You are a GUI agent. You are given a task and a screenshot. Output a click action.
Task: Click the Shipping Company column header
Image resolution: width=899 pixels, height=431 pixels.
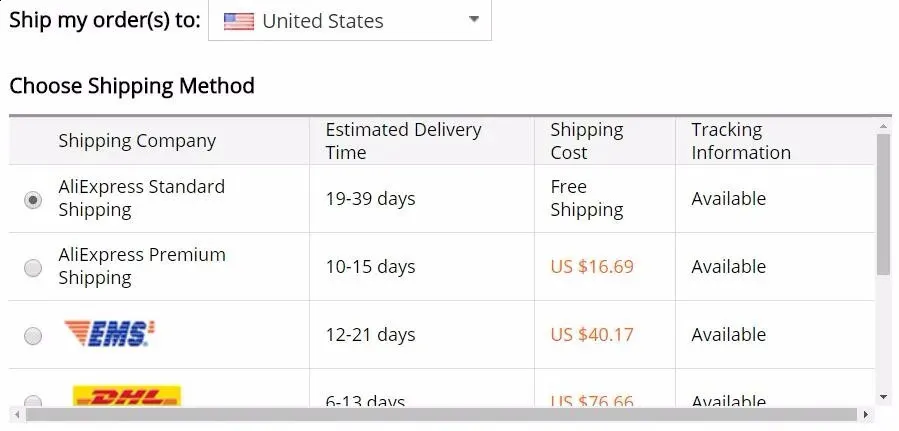pos(137,141)
